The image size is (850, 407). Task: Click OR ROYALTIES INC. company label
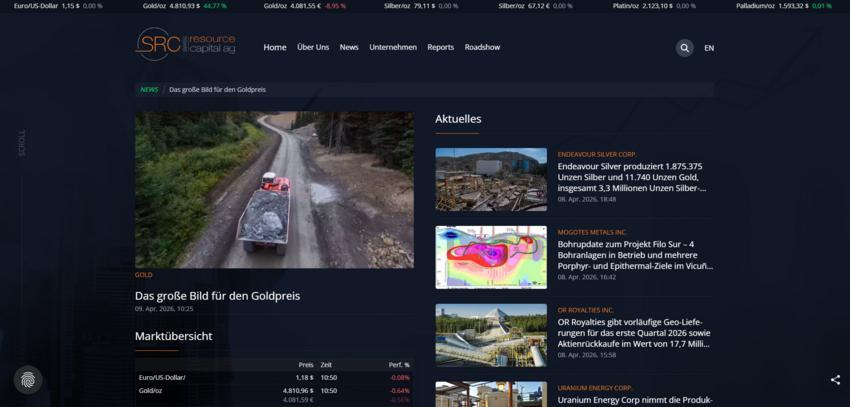586,311
